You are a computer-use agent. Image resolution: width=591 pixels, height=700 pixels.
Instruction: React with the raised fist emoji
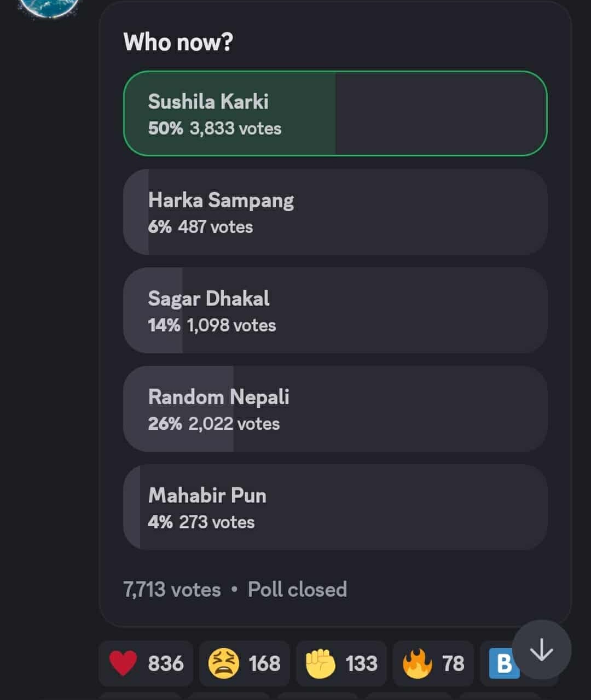point(341,663)
